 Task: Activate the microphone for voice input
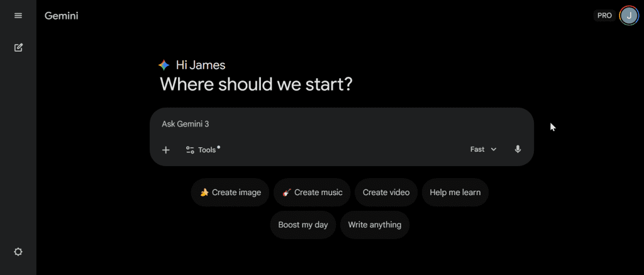click(518, 149)
